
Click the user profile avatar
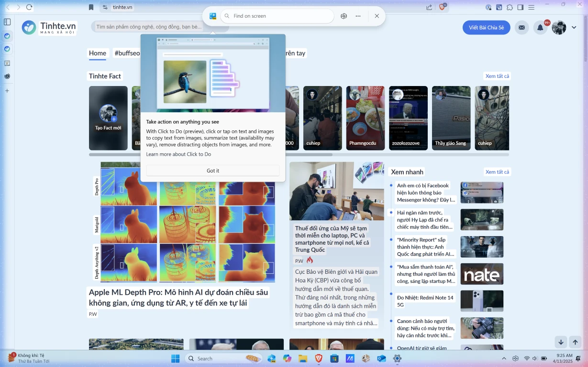point(559,28)
